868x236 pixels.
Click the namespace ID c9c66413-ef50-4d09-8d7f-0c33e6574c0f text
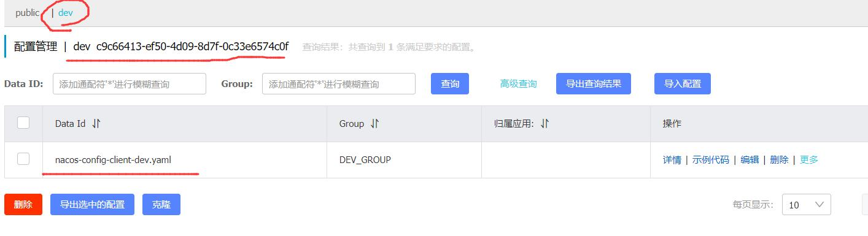coord(192,47)
